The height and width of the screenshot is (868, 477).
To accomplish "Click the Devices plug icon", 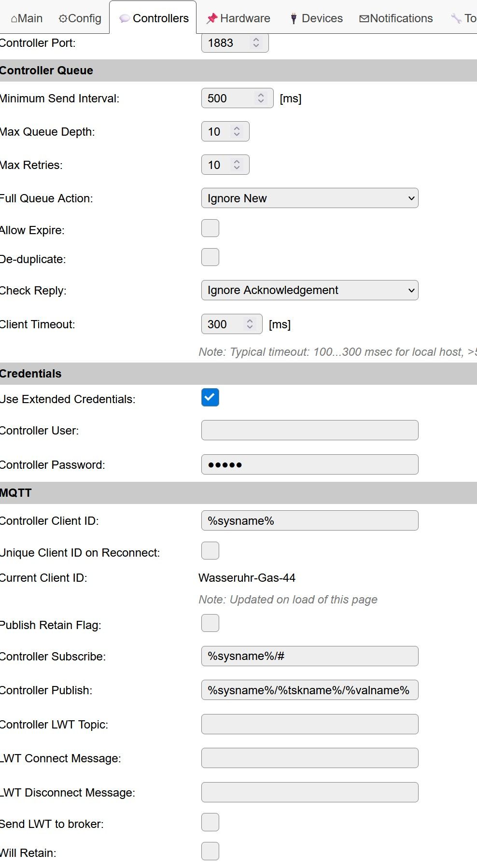I will pos(293,18).
